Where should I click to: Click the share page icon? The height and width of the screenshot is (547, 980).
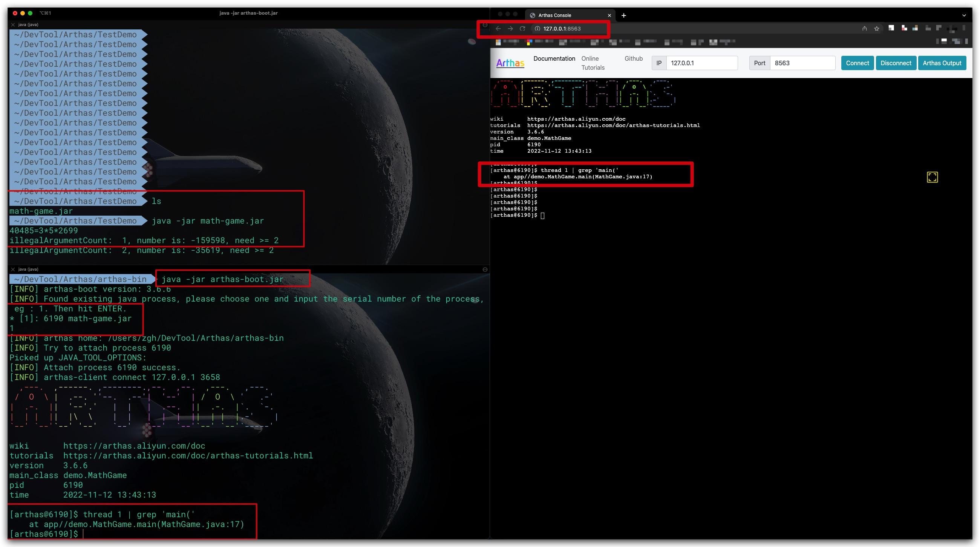point(864,29)
